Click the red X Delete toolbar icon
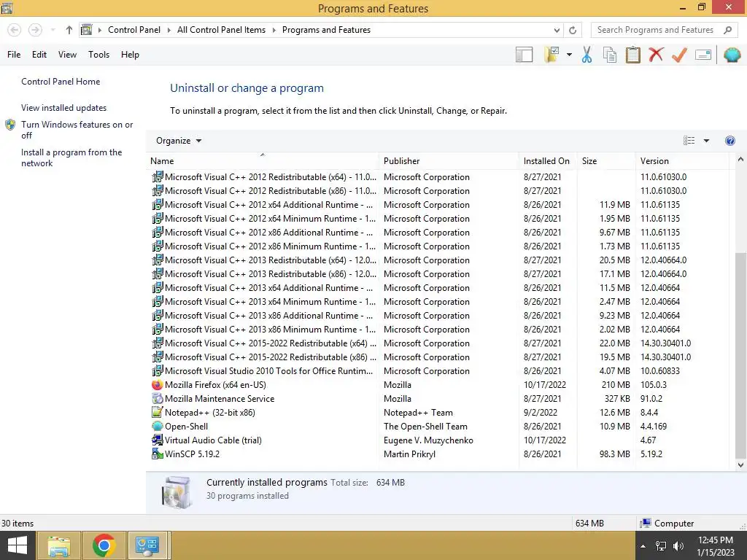 pos(656,54)
